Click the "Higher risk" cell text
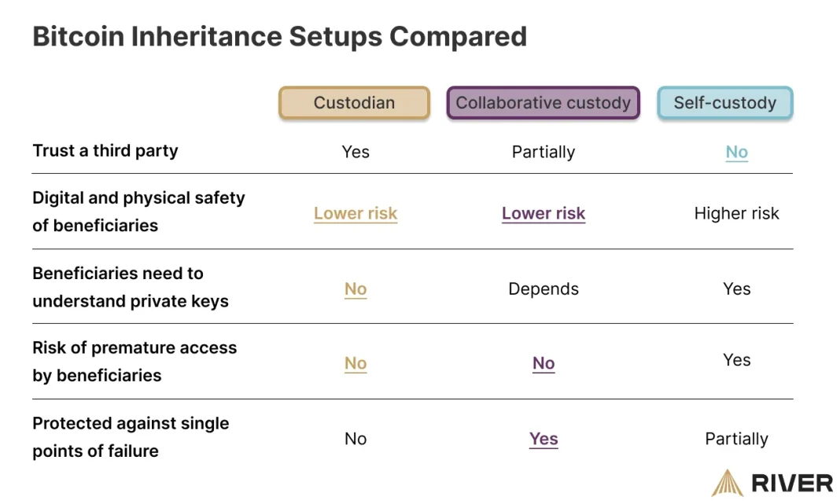 [x=736, y=213]
